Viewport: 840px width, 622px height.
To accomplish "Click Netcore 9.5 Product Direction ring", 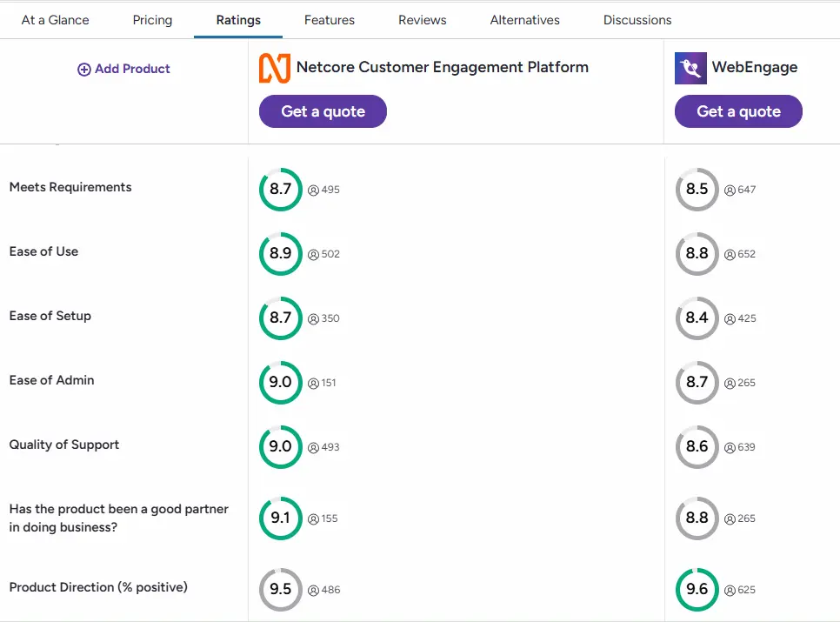I will (x=281, y=589).
